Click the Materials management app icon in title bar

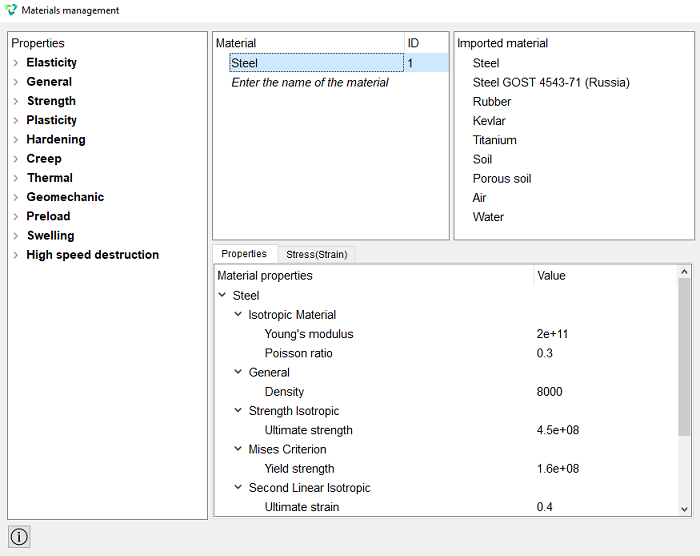[11, 10]
